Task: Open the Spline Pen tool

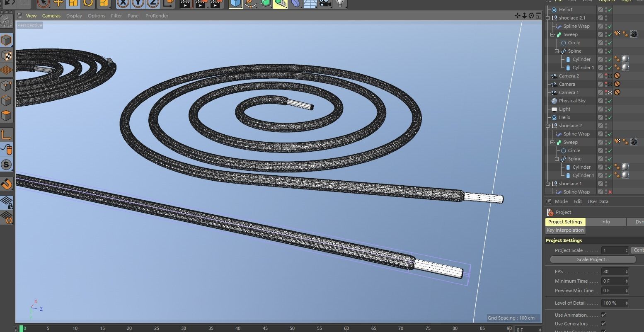Action: coord(250,3)
